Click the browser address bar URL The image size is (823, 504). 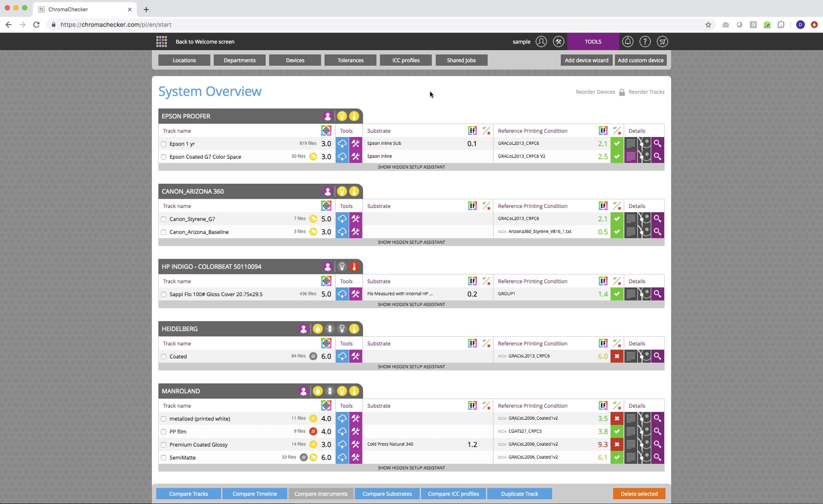(116, 25)
